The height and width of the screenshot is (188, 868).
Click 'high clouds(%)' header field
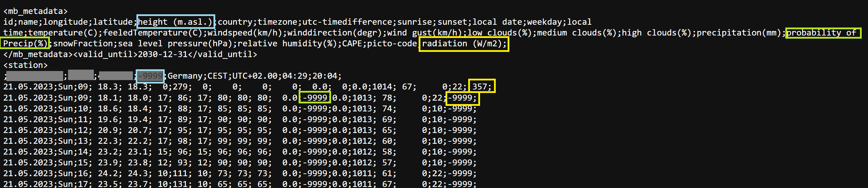click(x=656, y=33)
